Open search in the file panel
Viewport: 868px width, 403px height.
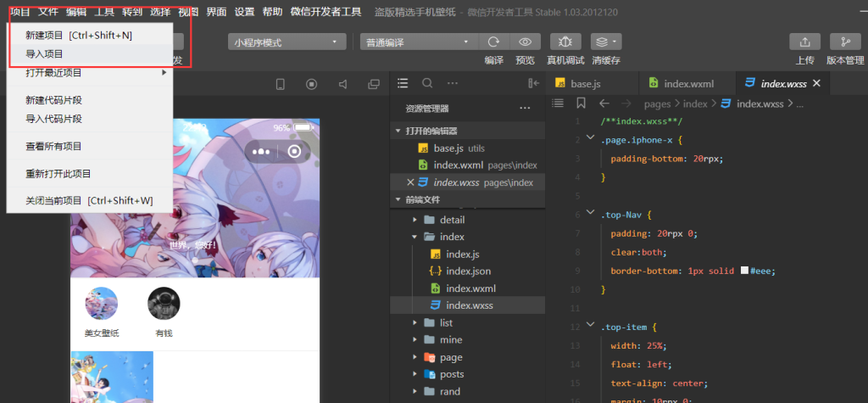tap(427, 83)
